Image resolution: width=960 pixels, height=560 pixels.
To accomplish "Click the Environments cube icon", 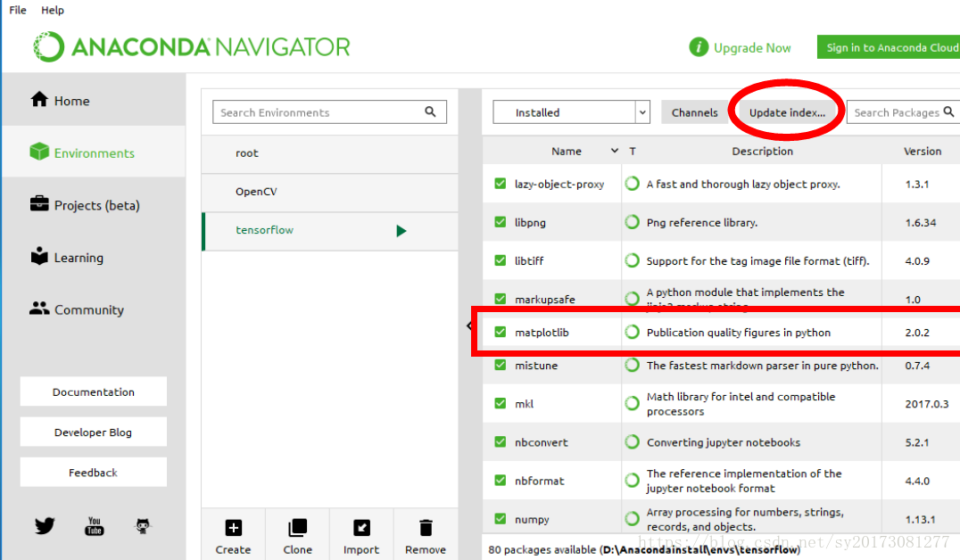I will (39, 152).
